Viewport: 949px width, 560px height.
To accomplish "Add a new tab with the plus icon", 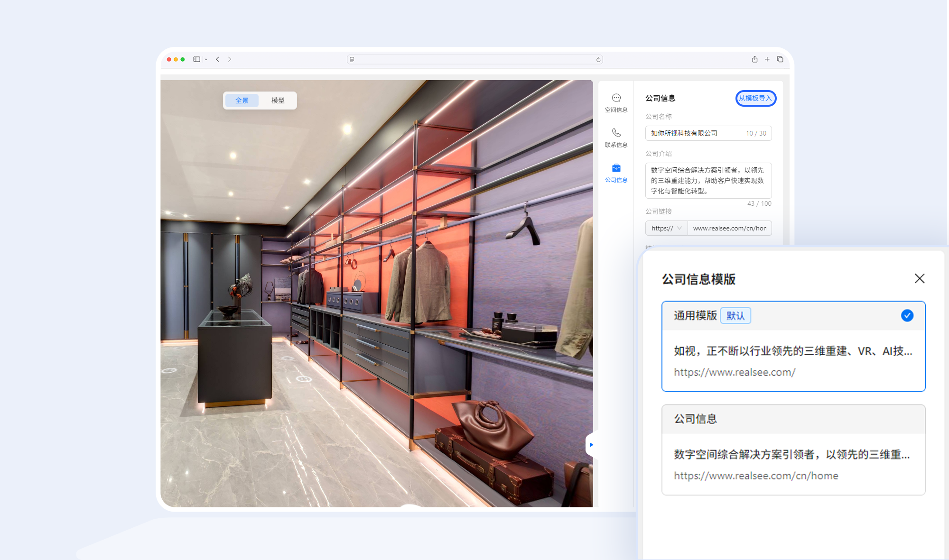I will [767, 59].
